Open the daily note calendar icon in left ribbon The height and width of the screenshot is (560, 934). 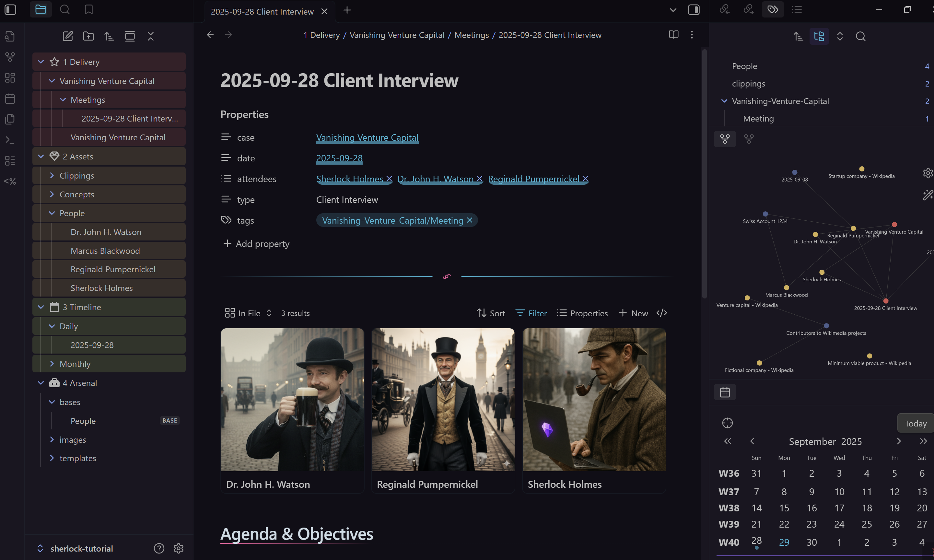point(9,98)
